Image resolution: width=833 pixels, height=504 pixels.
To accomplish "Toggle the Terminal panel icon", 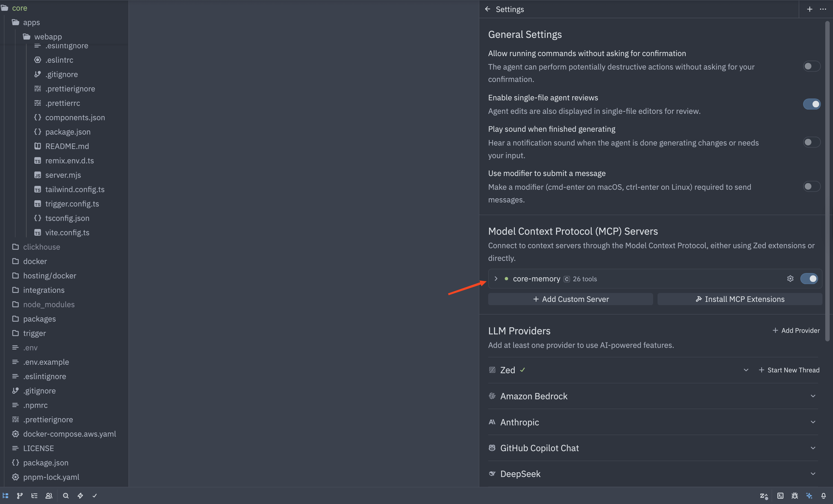I will tap(780, 495).
